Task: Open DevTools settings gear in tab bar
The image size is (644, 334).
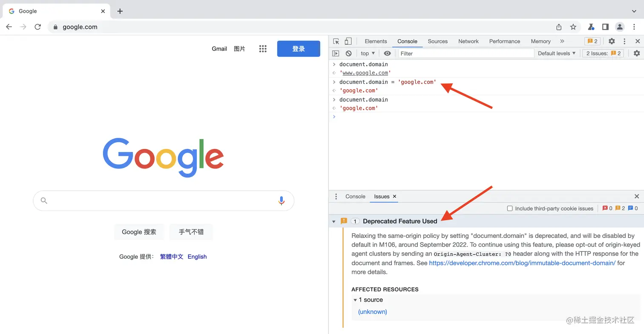Action: pyautogui.click(x=612, y=41)
